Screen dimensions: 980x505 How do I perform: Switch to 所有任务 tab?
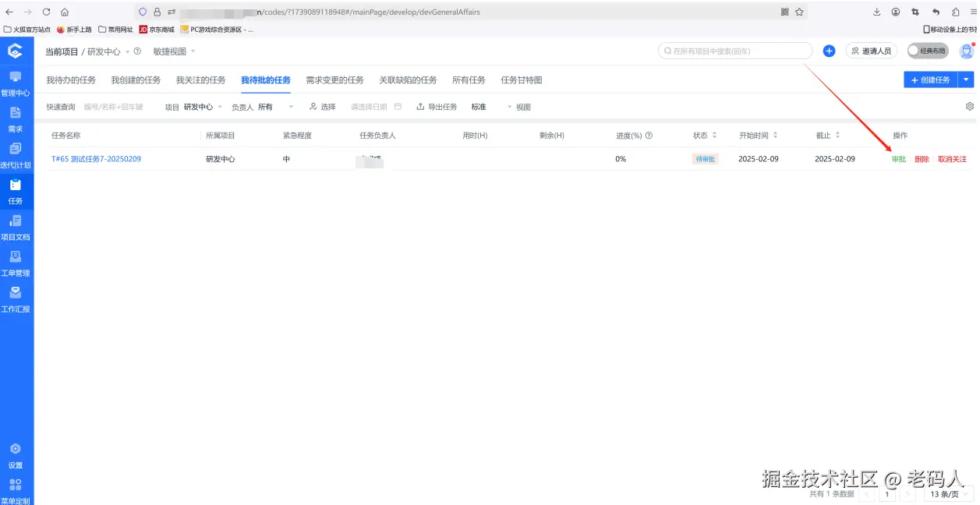(x=469, y=80)
